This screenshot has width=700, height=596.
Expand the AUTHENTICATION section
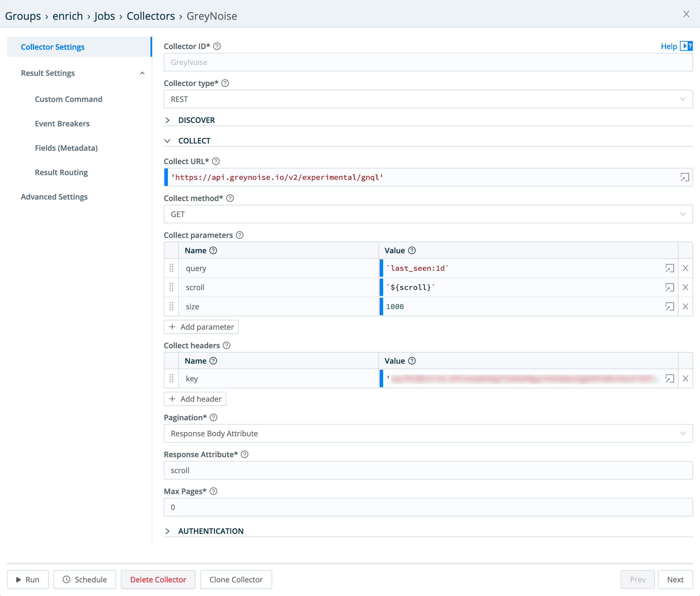(x=210, y=531)
